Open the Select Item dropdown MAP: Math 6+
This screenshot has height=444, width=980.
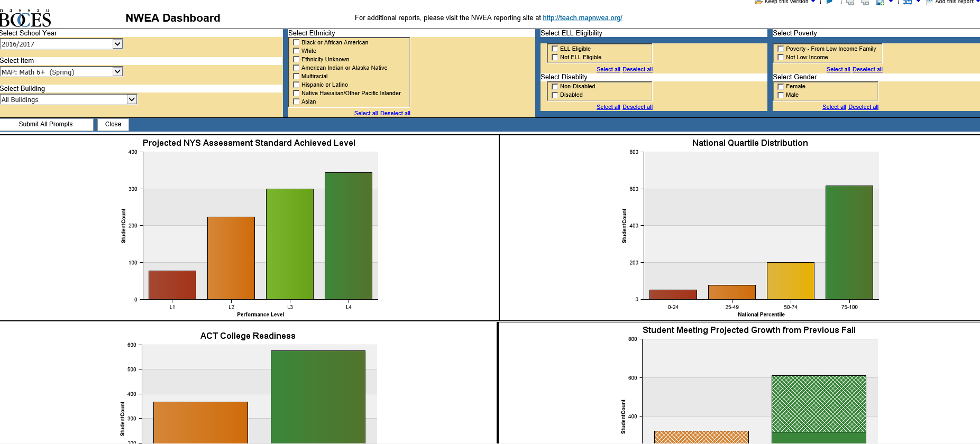[61, 72]
